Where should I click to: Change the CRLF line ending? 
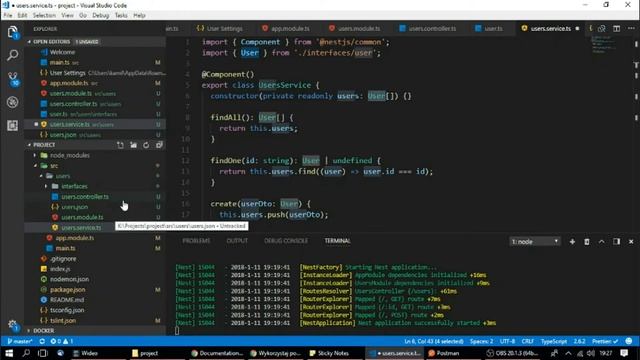(x=527, y=341)
